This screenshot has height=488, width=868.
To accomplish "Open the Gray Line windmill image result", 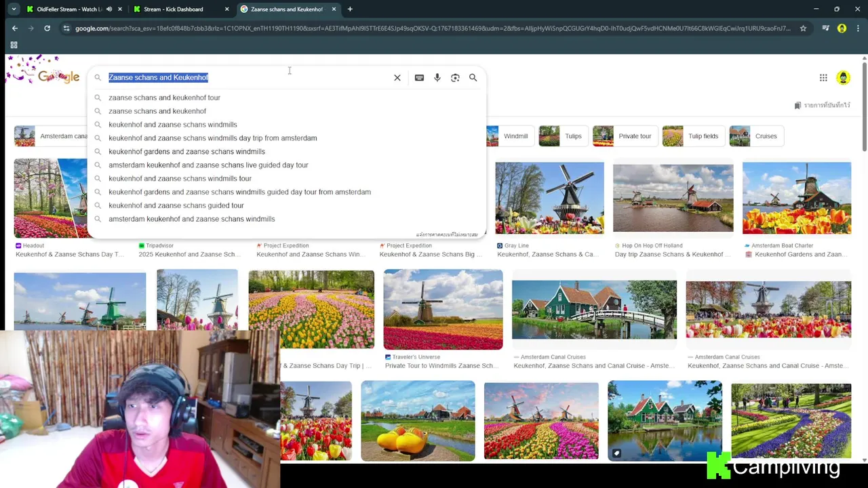I will point(549,198).
